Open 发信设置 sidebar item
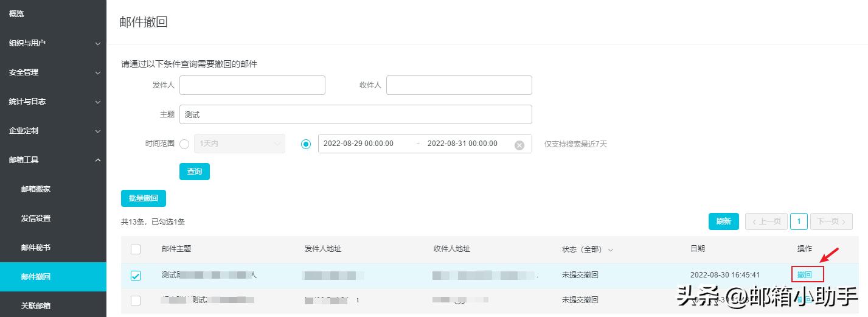This screenshot has height=317, width=868. (x=36, y=218)
